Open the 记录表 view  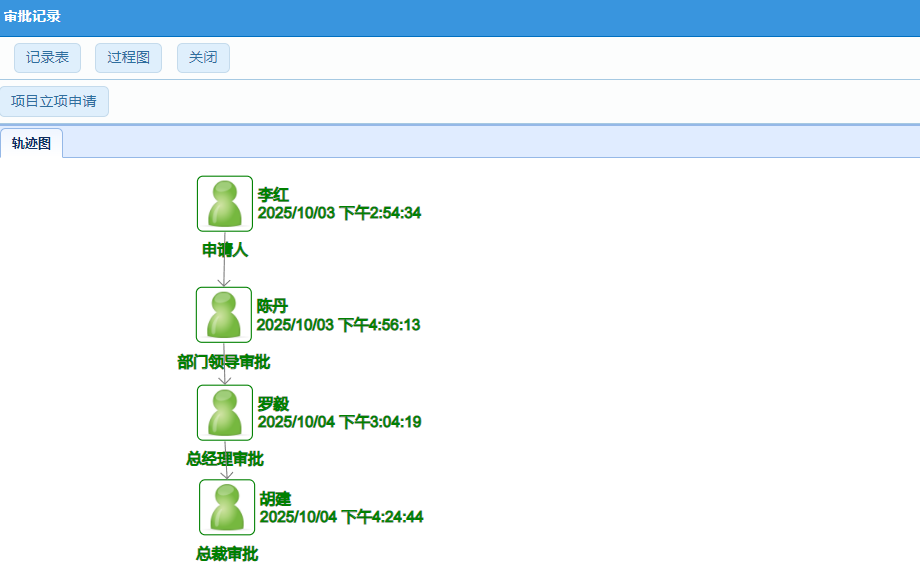(47, 58)
